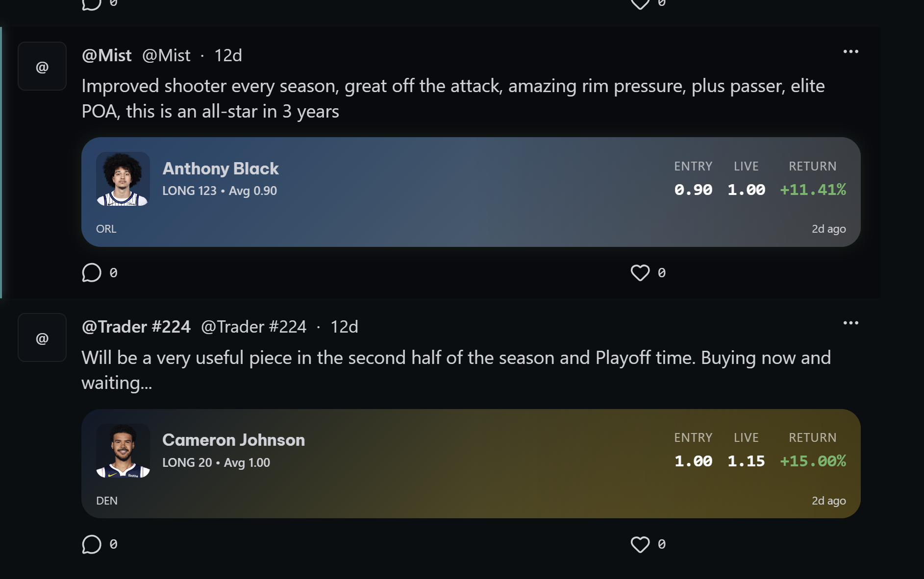This screenshot has width=924, height=579.
Task: Click the Anthony Black player name
Action: 221,169
